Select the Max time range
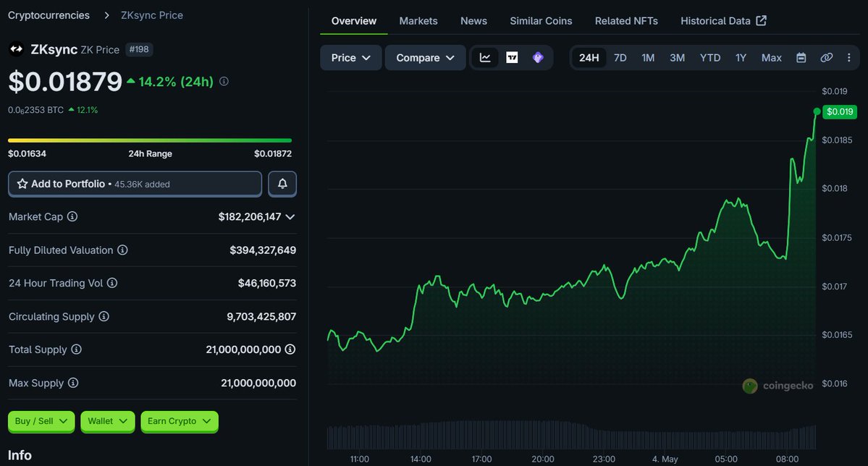The width and height of the screenshot is (868, 466). coord(771,58)
